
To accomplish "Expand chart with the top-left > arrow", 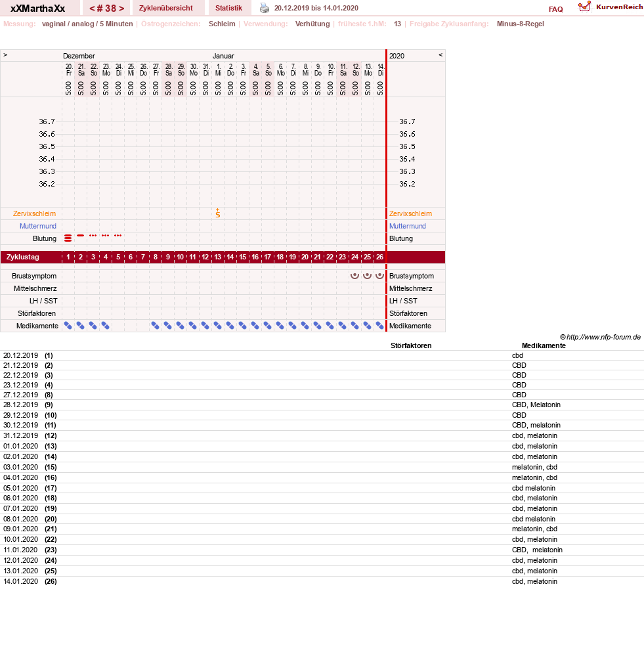I will (x=5, y=55).
